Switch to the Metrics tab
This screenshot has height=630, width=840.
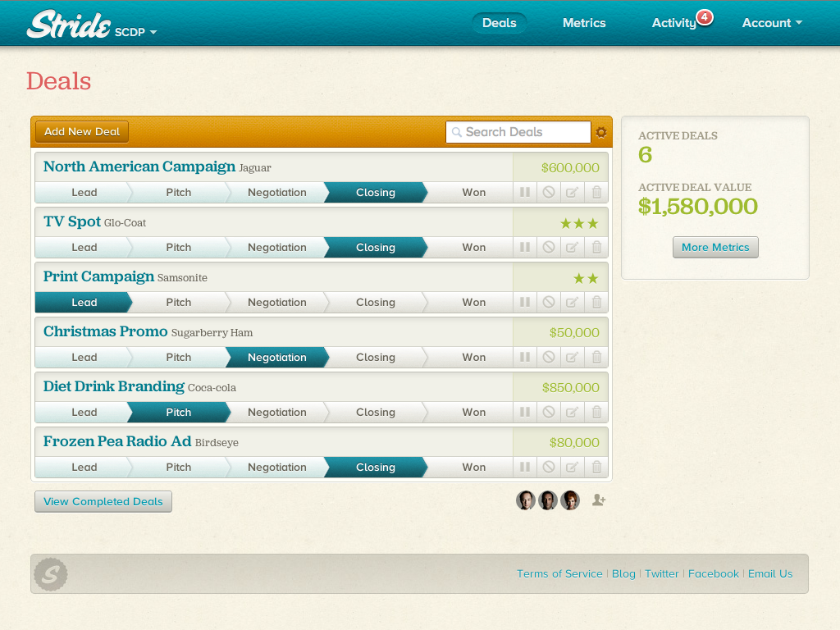(584, 23)
